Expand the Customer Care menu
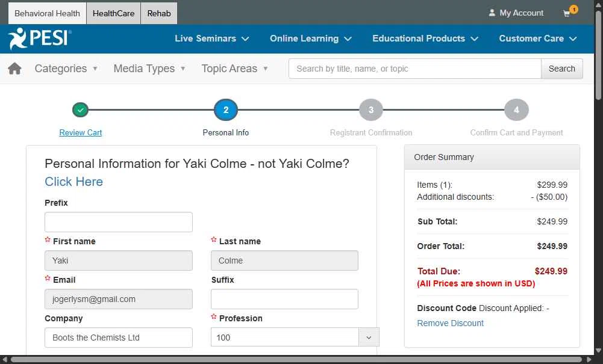Viewport: 603px width, 364px height. click(x=538, y=39)
